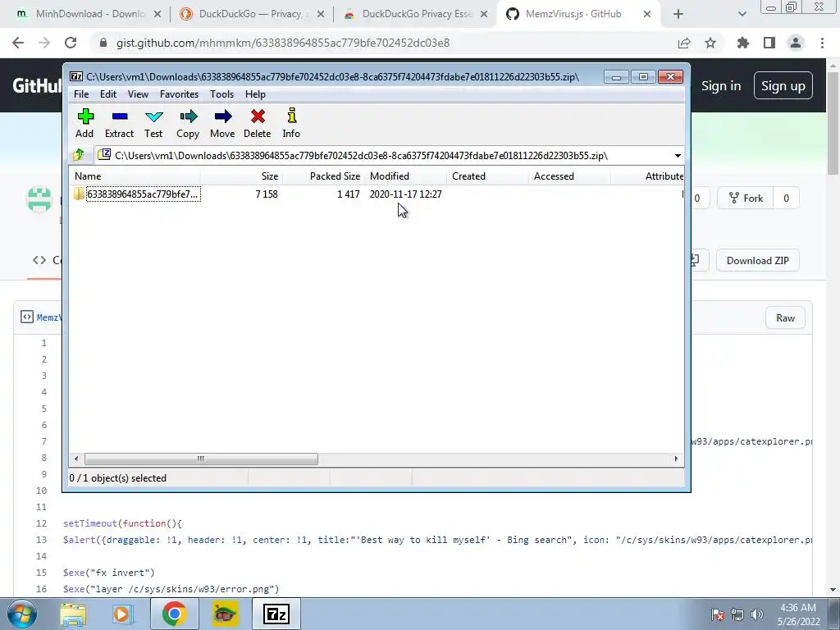Click the volume speaker tray icon
Viewport: 840px width, 630px height.
tap(757, 614)
